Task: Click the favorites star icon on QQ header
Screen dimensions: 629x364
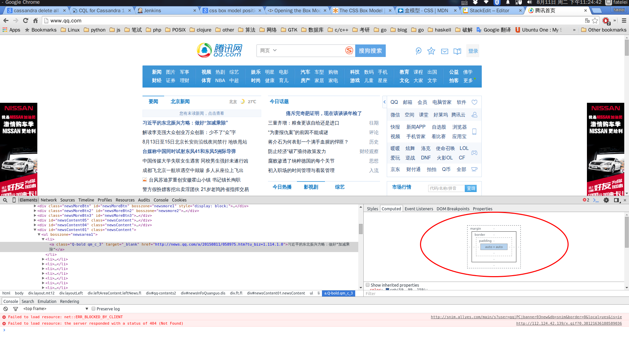Action: click(x=431, y=51)
